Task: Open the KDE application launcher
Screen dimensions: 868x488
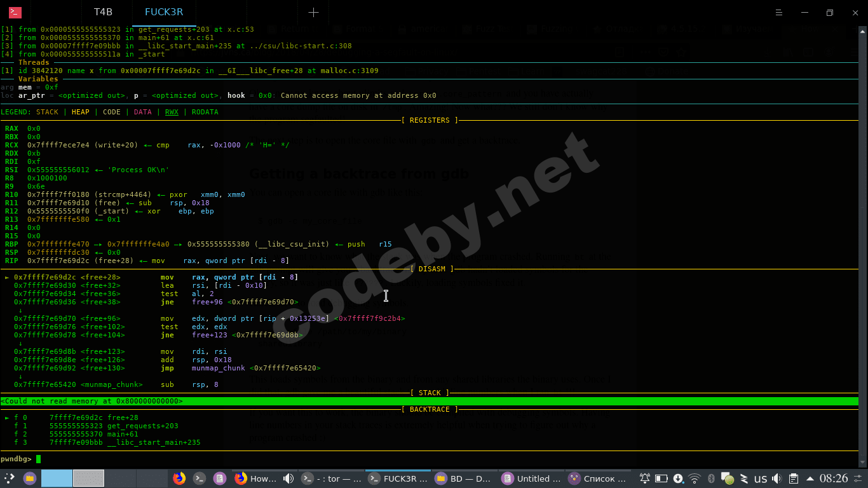Action: tap(10, 478)
